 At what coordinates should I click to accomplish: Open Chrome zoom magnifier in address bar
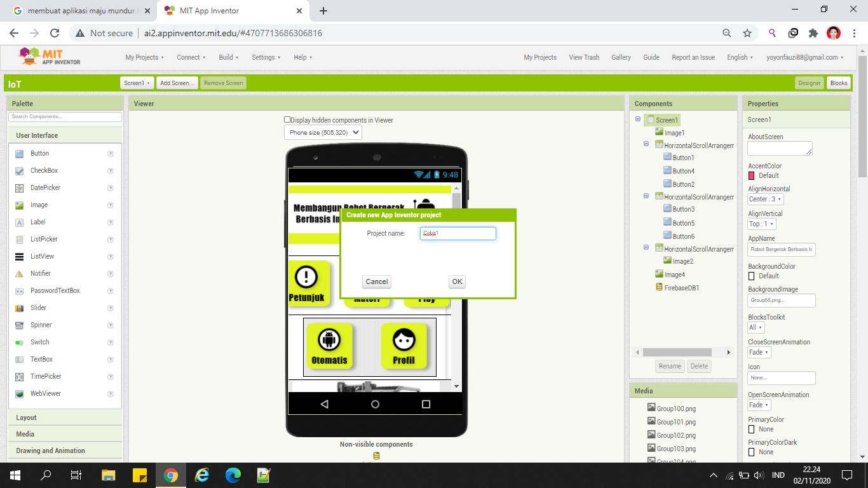click(726, 33)
